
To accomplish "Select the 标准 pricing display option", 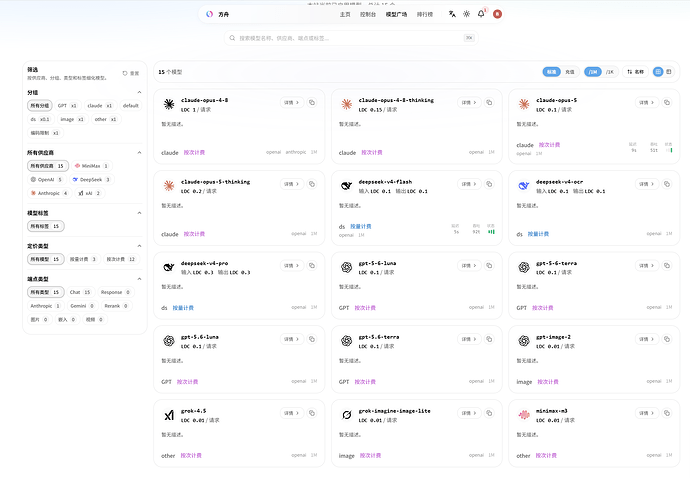I will click(x=551, y=72).
